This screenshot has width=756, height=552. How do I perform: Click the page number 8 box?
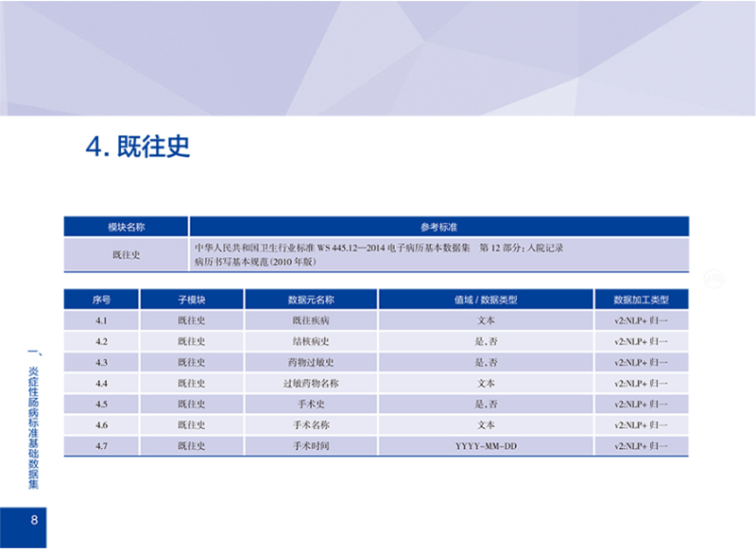coord(23,527)
